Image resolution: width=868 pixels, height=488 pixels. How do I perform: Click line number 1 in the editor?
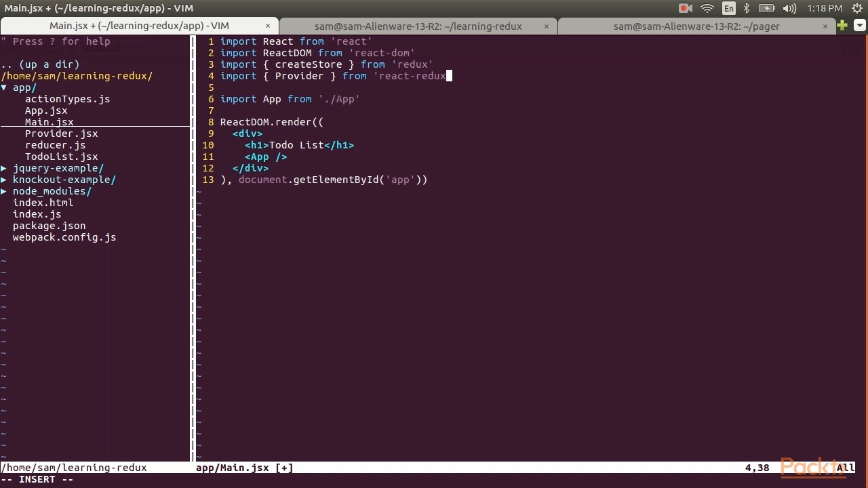[x=211, y=41]
